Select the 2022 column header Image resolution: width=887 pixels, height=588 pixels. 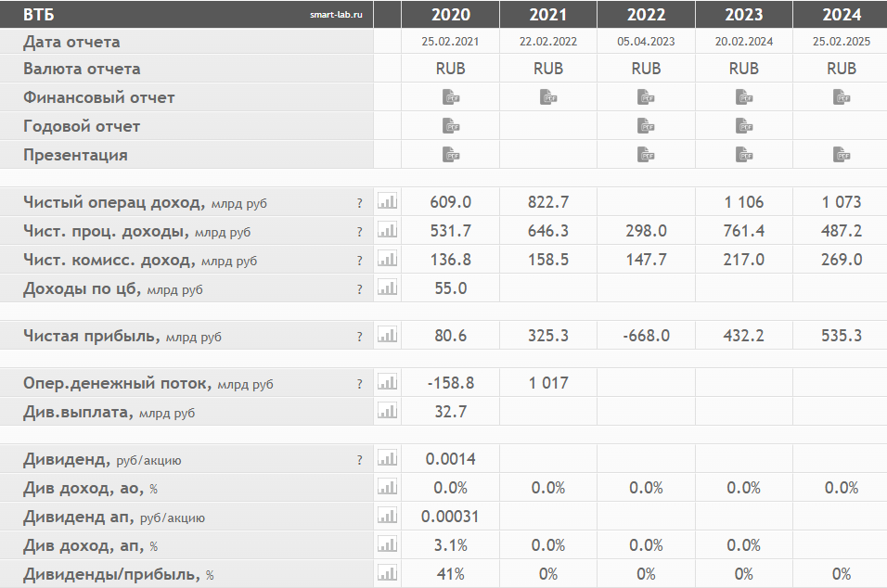tap(646, 14)
